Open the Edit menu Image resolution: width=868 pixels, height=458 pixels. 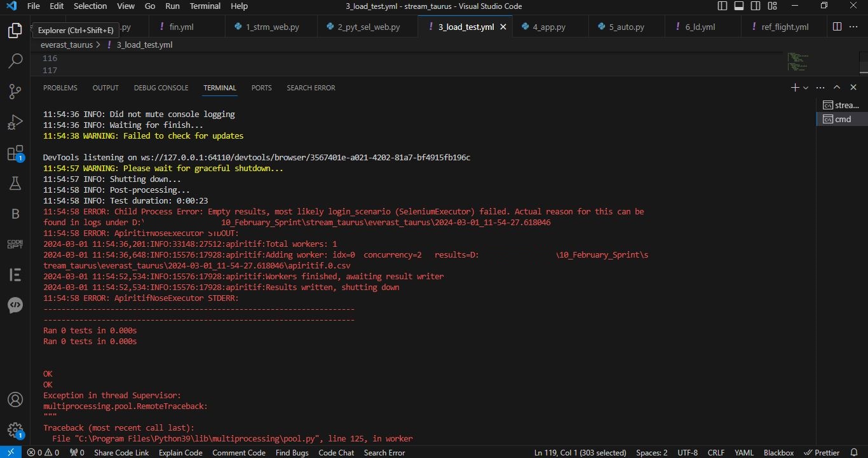[57, 6]
